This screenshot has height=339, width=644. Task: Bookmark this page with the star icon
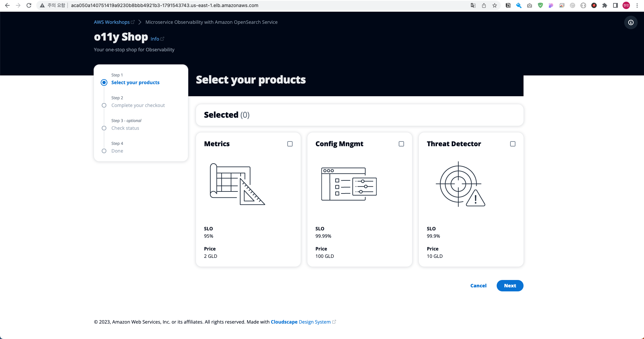pos(495,5)
